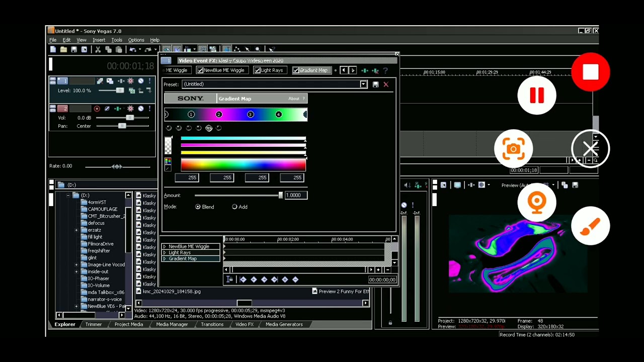Screen dimensions: 644x362
Task: Expand the Gradient Map keyframe row
Action: (x=165, y=259)
